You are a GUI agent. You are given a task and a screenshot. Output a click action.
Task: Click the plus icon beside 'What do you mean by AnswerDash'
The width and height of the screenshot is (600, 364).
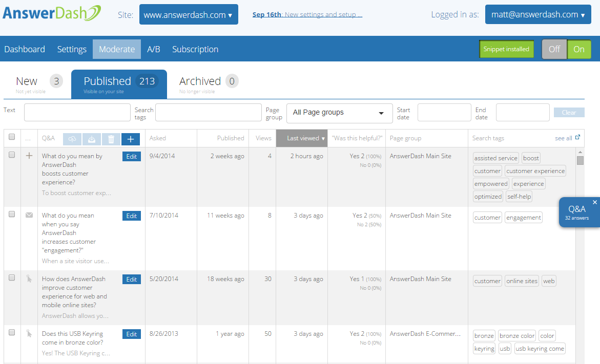pos(29,156)
